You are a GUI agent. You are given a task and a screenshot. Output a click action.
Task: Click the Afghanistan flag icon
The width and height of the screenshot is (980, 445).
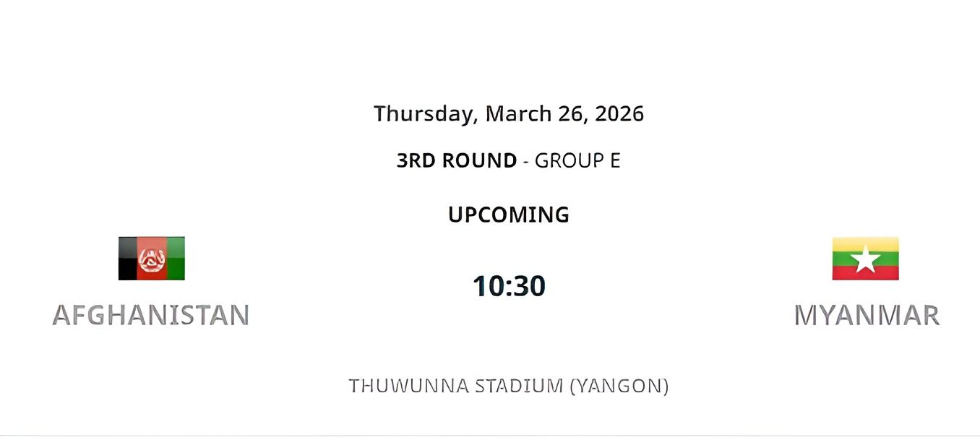pos(151,259)
